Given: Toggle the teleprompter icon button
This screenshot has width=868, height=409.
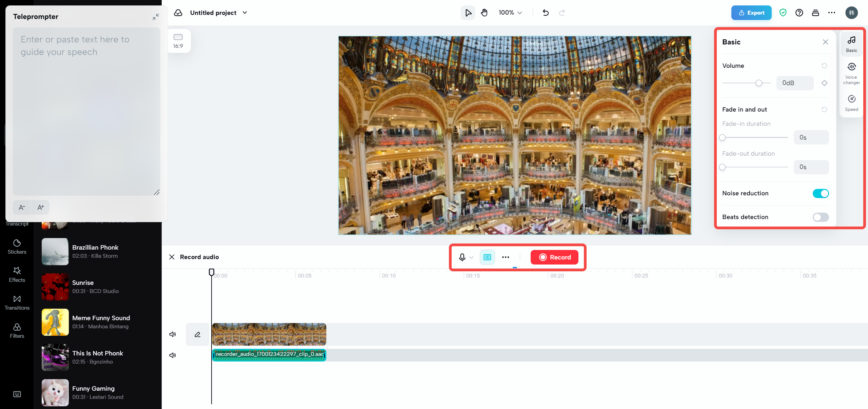Looking at the screenshot, I should pyautogui.click(x=487, y=257).
